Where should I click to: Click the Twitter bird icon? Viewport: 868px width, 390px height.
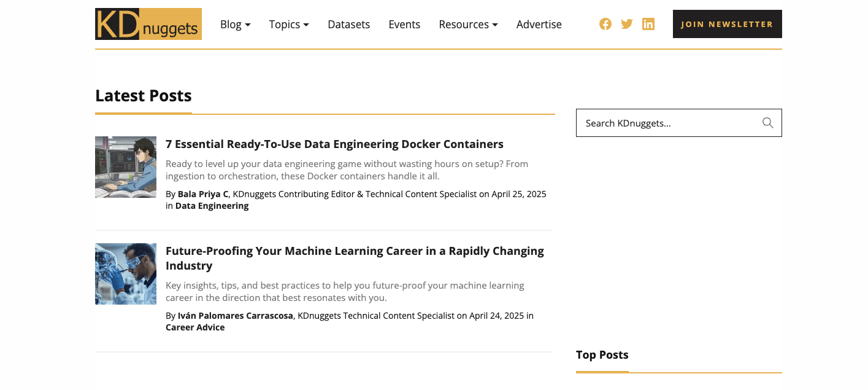[x=626, y=24]
